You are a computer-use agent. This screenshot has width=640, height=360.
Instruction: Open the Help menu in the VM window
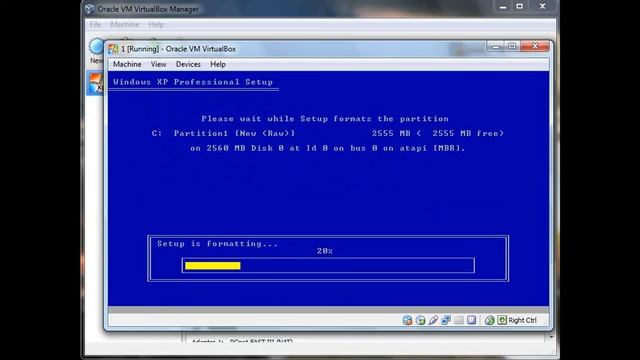coord(218,64)
